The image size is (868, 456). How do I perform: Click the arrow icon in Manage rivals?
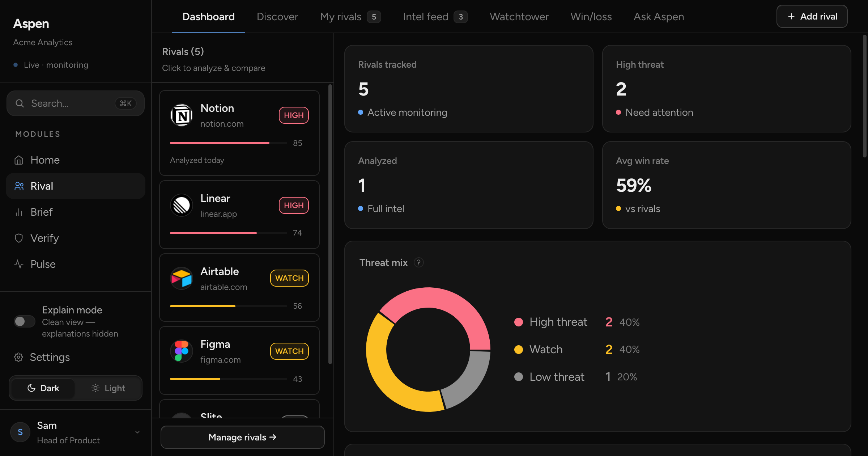(x=273, y=437)
